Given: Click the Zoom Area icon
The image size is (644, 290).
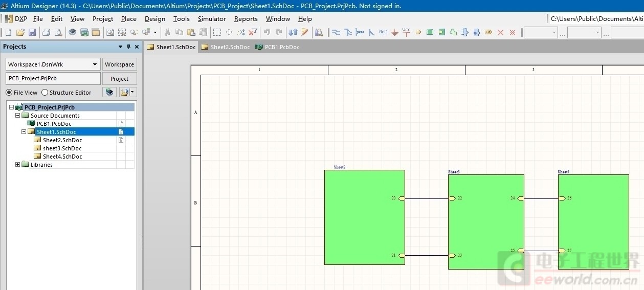Looking at the screenshot, I should 122,32.
